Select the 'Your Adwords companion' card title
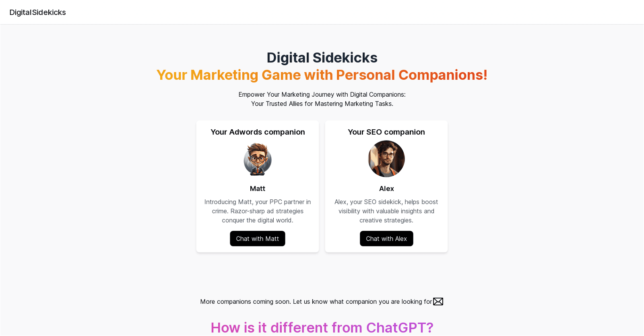 (257, 132)
